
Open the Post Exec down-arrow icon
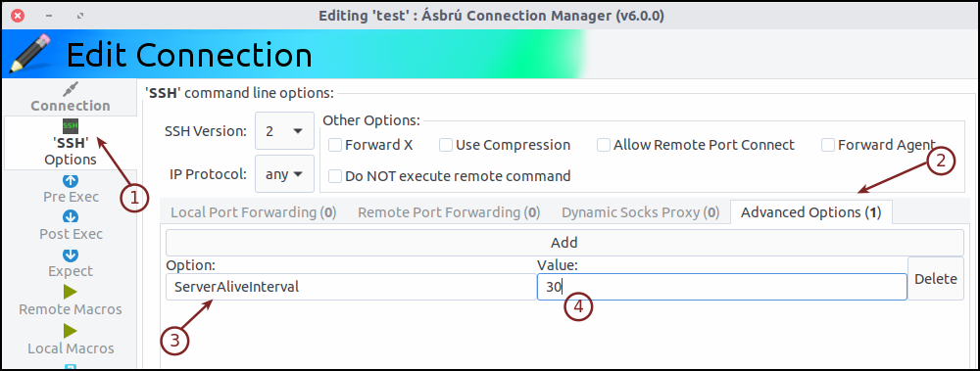pos(71,217)
